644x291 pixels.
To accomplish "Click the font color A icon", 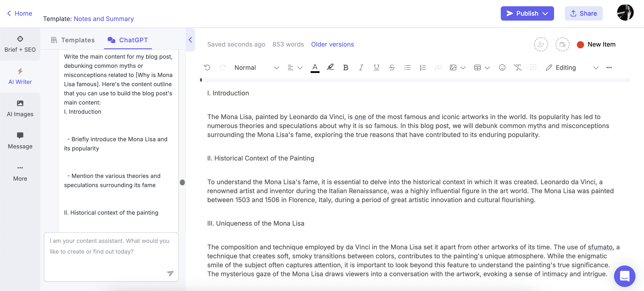I will click(315, 68).
